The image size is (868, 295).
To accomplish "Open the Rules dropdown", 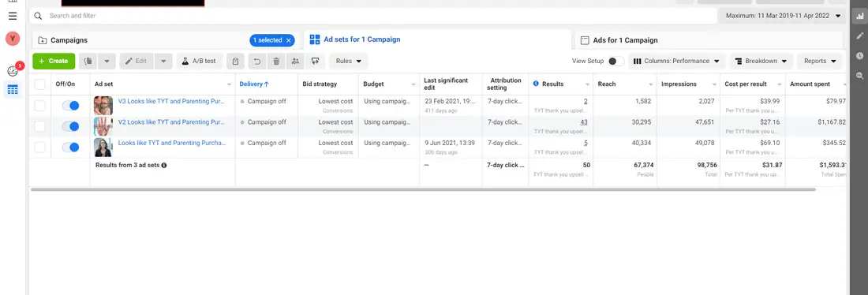I will pos(349,61).
